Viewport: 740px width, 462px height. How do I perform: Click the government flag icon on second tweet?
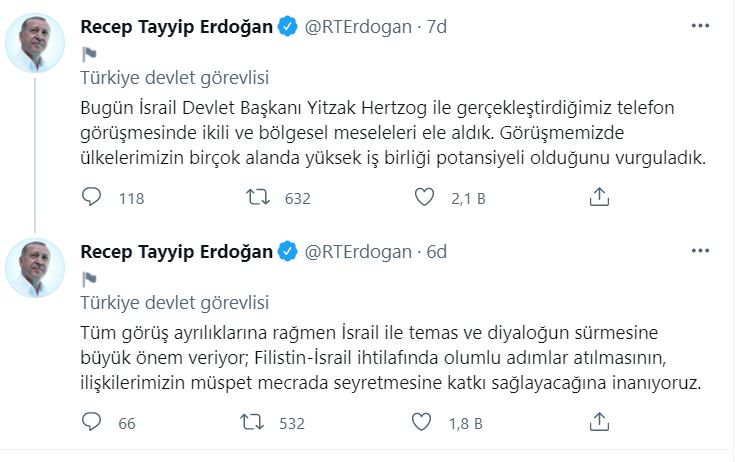point(87,278)
